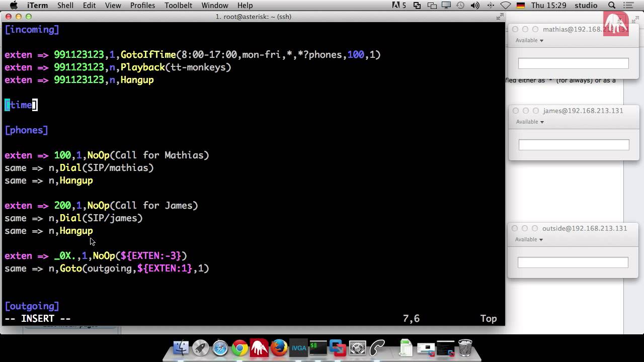The height and width of the screenshot is (362, 644).
Task: Open the minimized white window in the Dock
Action: click(426, 348)
